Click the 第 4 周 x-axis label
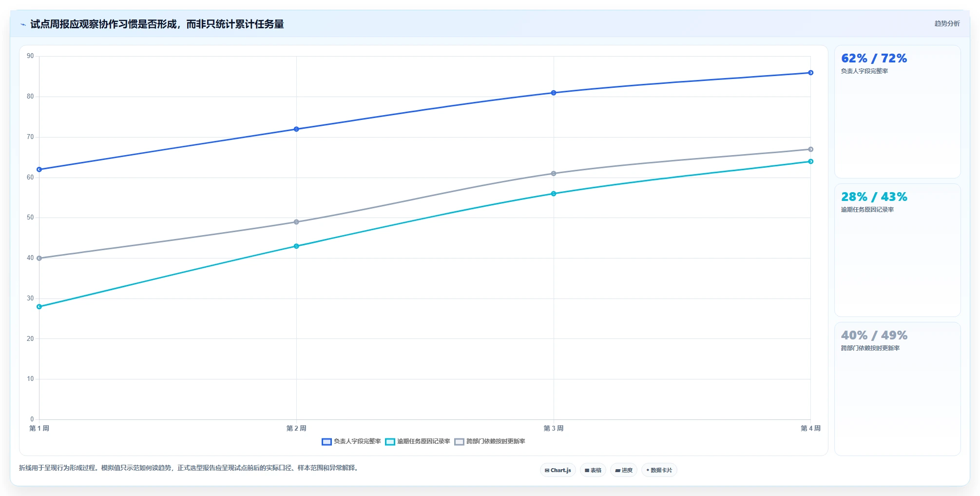The width and height of the screenshot is (980, 496). [810, 428]
